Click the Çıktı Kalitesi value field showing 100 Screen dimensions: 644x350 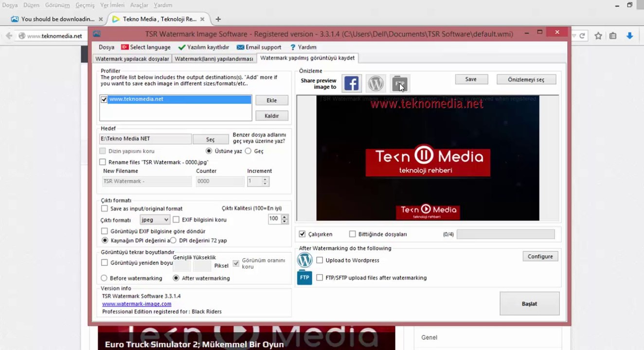275,219
